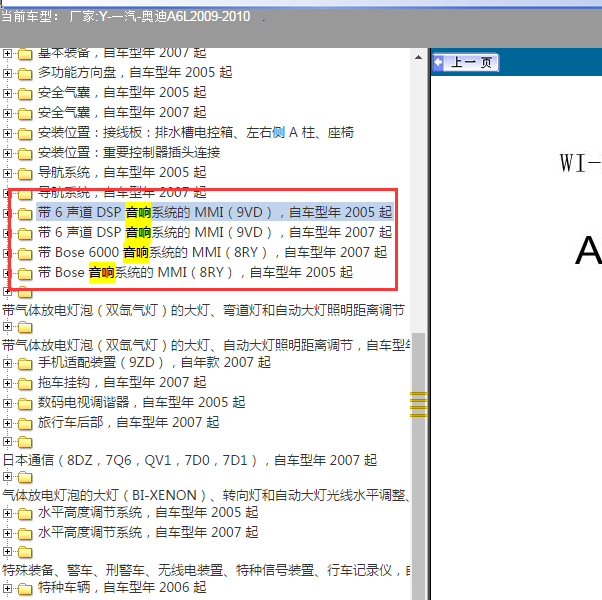Select 带 Bose 音响系统的 MMI（8RY）2005
Screen dimensions: 602x600
195,273
